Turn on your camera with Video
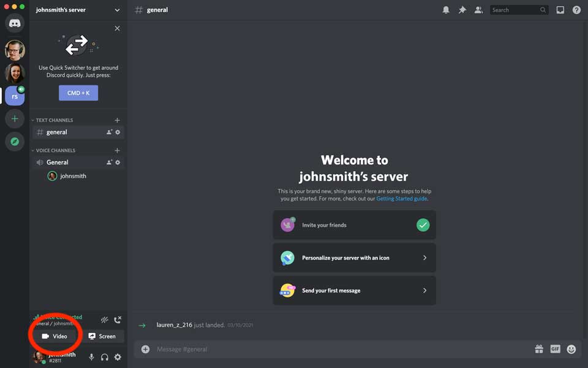 click(56, 336)
